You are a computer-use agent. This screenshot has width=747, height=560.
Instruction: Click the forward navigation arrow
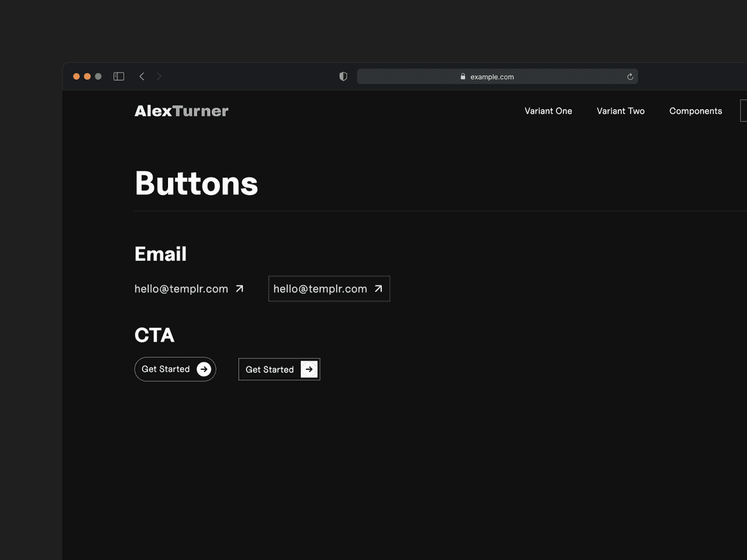click(159, 76)
